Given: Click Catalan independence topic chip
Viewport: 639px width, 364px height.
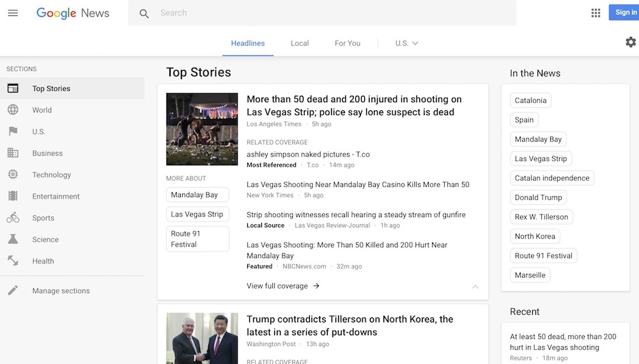Looking at the screenshot, I should (552, 178).
